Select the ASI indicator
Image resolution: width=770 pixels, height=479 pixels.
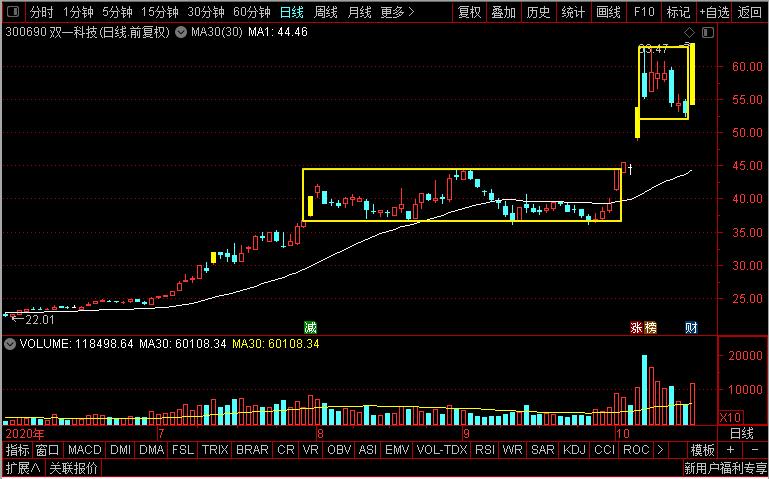click(368, 450)
